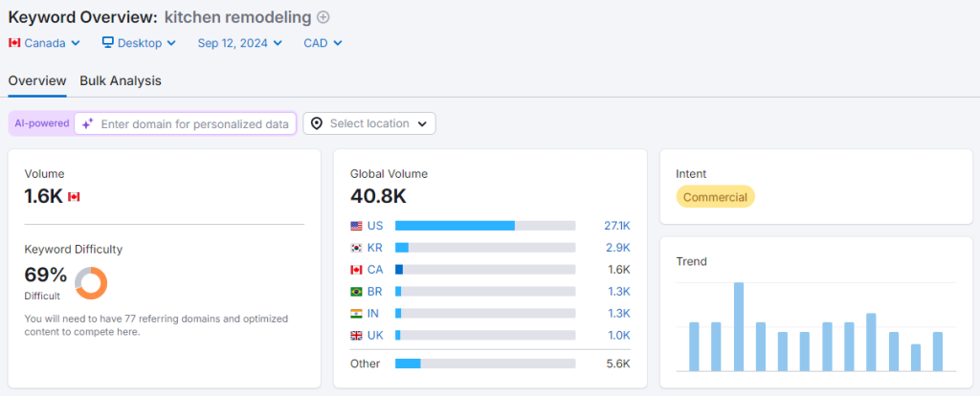This screenshot has width=980, height=396.
Task: Click the desktop monitor icon in filters
Action: tap(108, 43)
